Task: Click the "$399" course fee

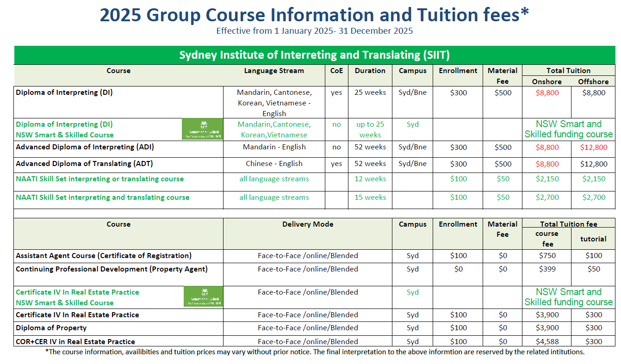Action: [x=547, y=269]
